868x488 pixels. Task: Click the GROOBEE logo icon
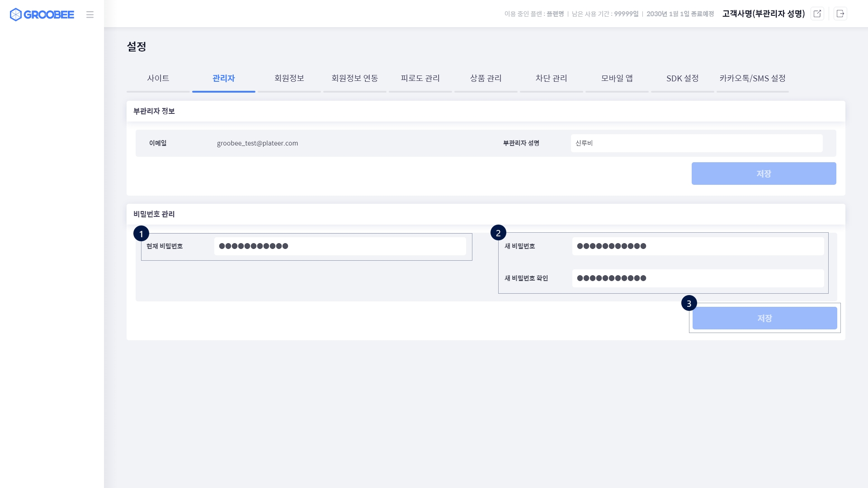(16, 14)
